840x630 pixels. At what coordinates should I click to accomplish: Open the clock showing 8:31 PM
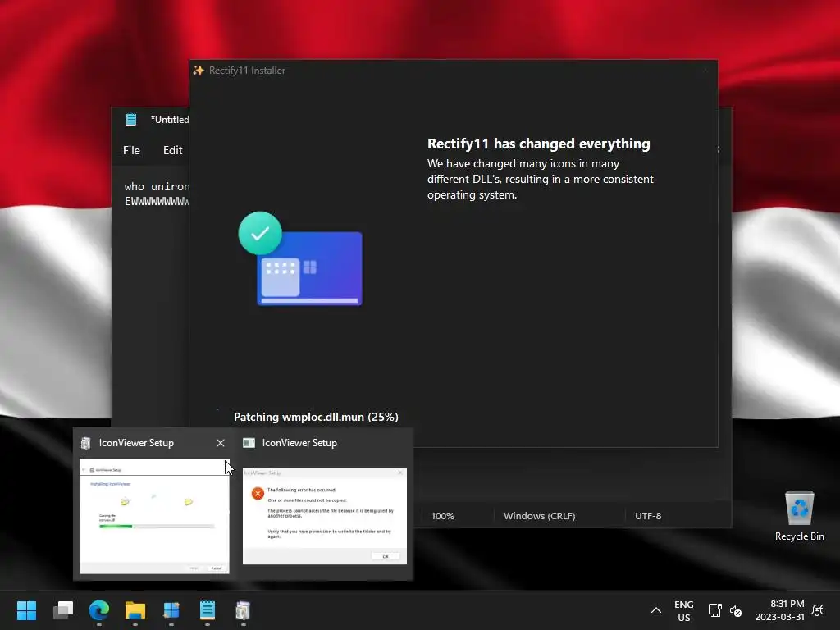coord(779,610)
